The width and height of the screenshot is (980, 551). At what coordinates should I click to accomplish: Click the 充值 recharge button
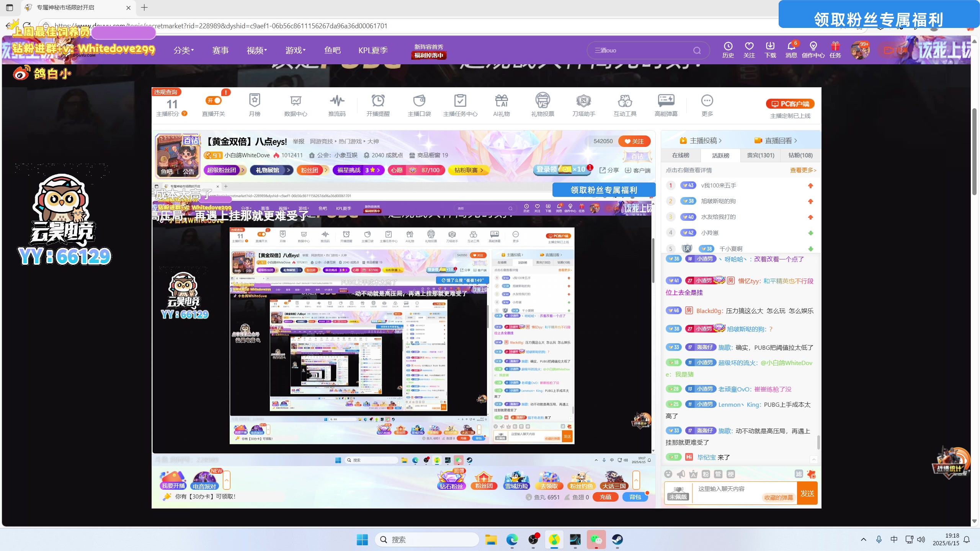[x=605, y=497]
